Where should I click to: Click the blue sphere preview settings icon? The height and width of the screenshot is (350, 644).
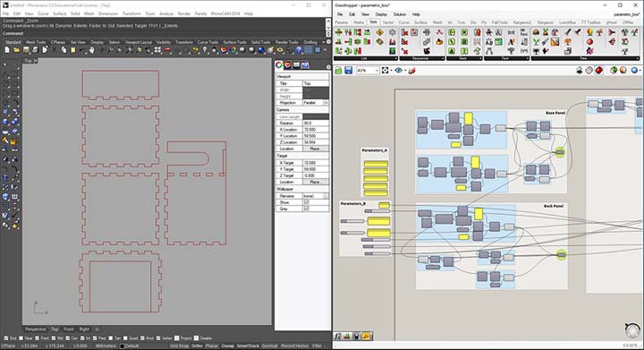click(x=634, y=70)
